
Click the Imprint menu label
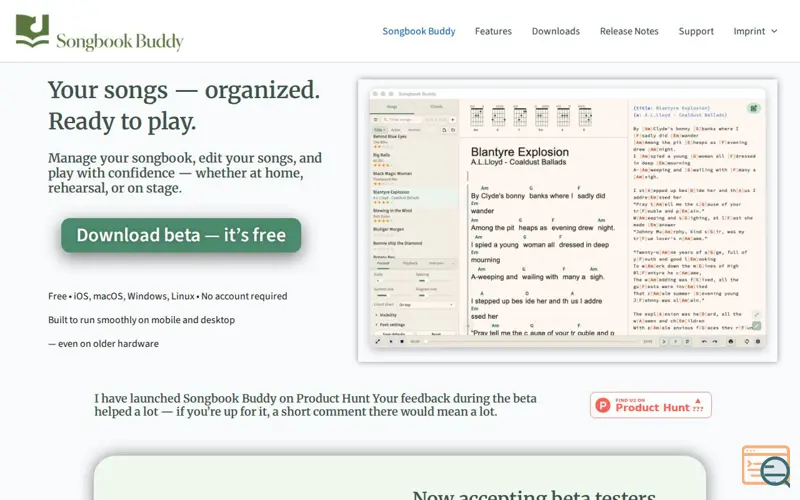coord(749,31)
